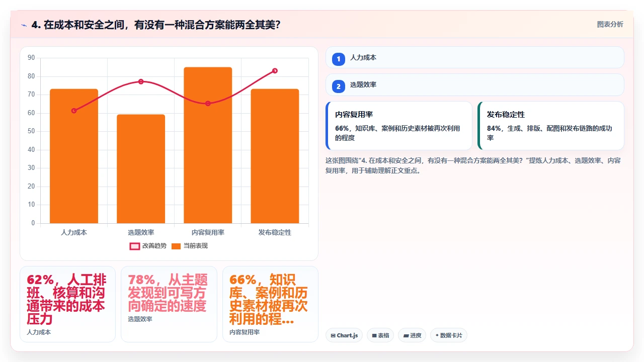The image size is (644, 362).
Task: Click the x-axis label 内容复用率
Action: (x=208, y=232)
